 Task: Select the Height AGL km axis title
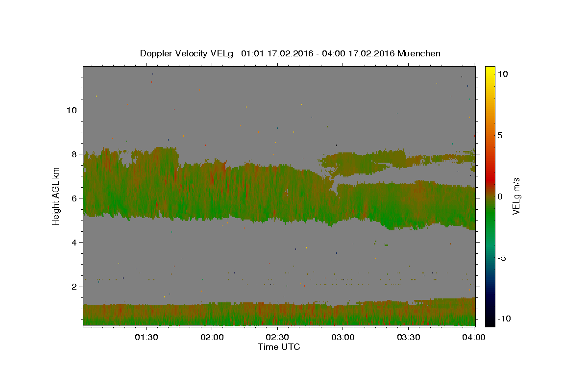(56, 196)
